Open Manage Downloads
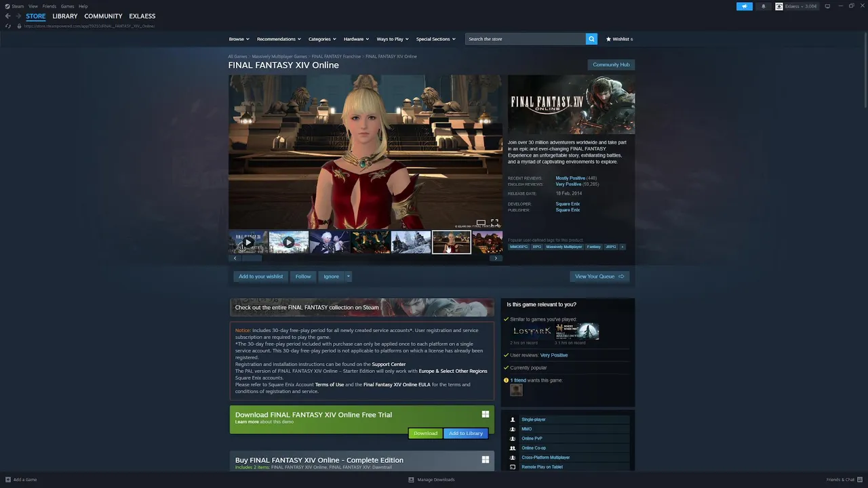This screenshot has width=868, height=488. tap(431, 480)
